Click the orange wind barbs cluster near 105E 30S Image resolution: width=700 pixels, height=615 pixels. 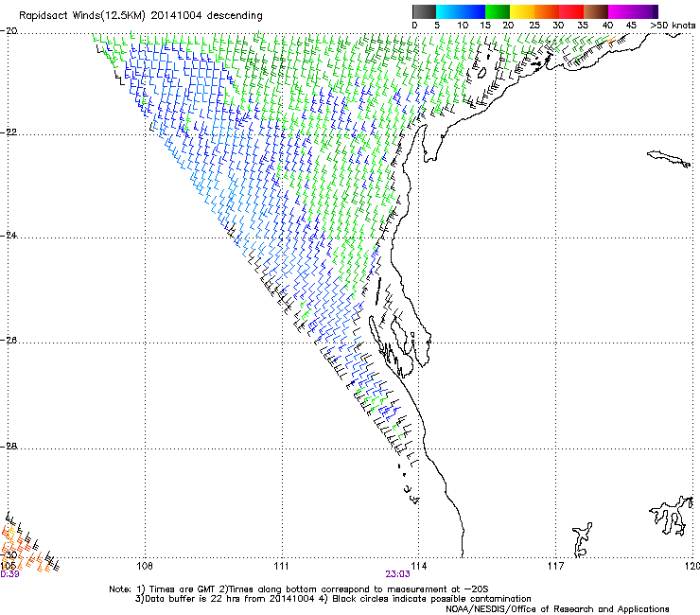click(25, 548)
